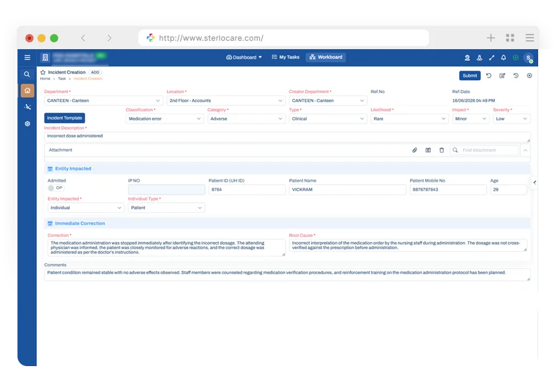This screenshot has height=392, width=555.
Task: Open a new browser tab with plus
Action: [x=490, y=38]
